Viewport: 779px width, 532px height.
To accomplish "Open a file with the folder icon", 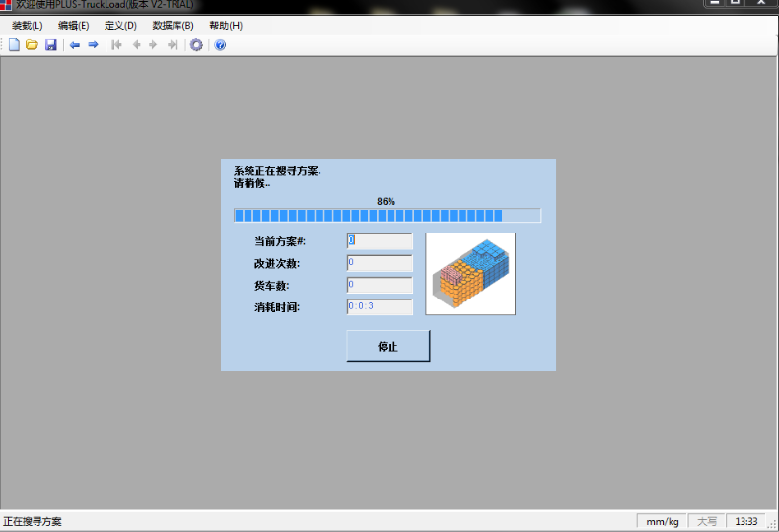I will [32, 45].
